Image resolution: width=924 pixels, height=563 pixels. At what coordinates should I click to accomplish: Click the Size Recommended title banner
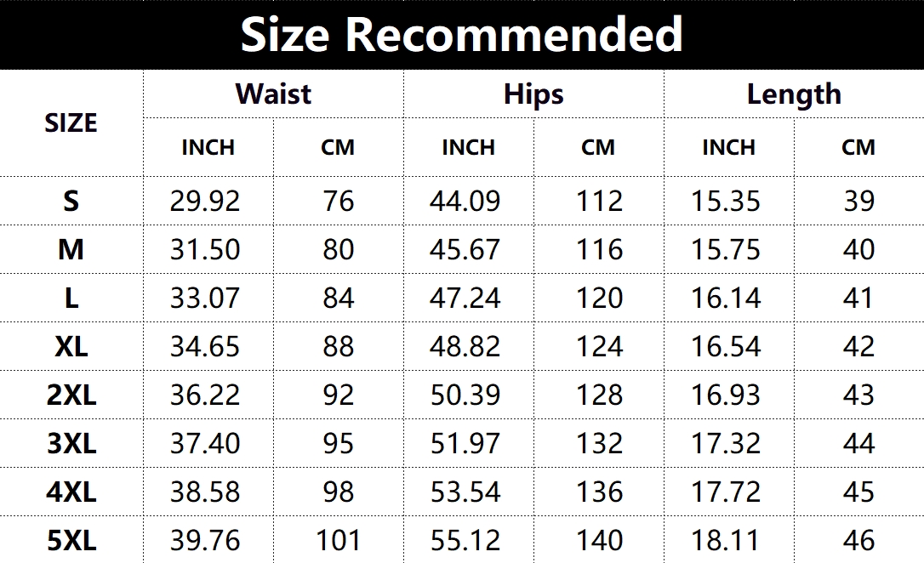[x=462, y=35]
